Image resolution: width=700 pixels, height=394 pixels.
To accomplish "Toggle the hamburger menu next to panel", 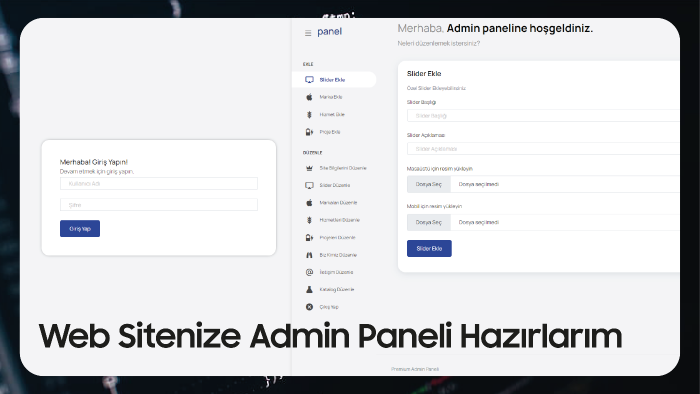I will tap(308, 33).
